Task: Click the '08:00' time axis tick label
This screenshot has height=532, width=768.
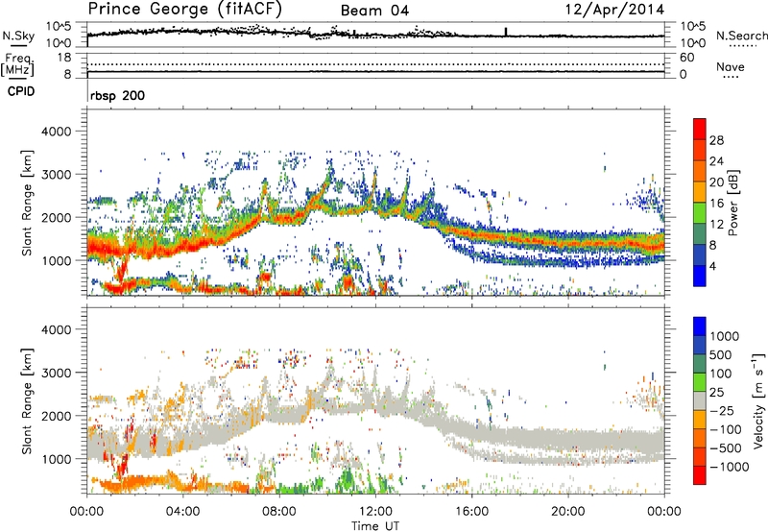Action: tap(279, 512)
